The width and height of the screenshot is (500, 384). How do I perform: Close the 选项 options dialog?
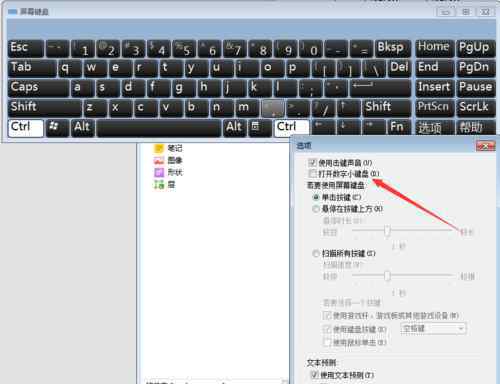pyautogui.click(x=485, y=146)
